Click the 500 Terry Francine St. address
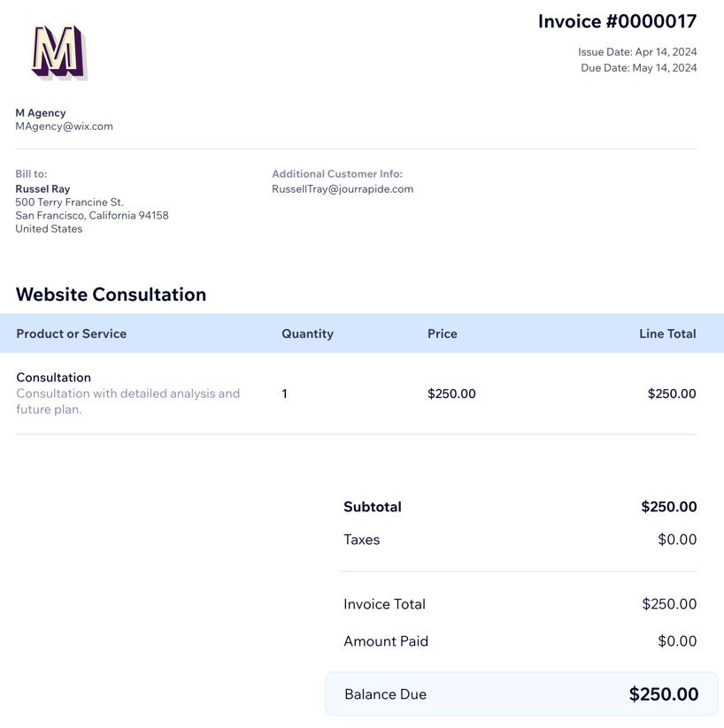The height and width of the screenshot is (728, 724). click(x=69, y=203)
